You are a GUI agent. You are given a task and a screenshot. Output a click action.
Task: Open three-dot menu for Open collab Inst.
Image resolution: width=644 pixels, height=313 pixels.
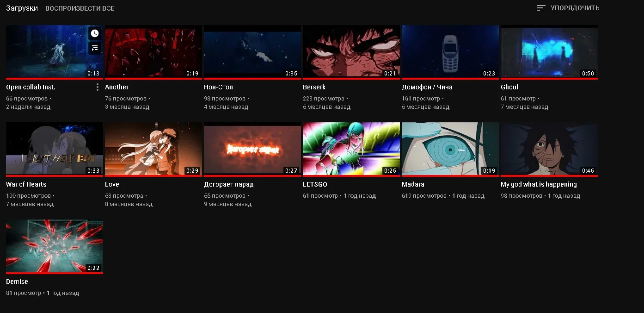pyautogui.click(x=98, y=87)
